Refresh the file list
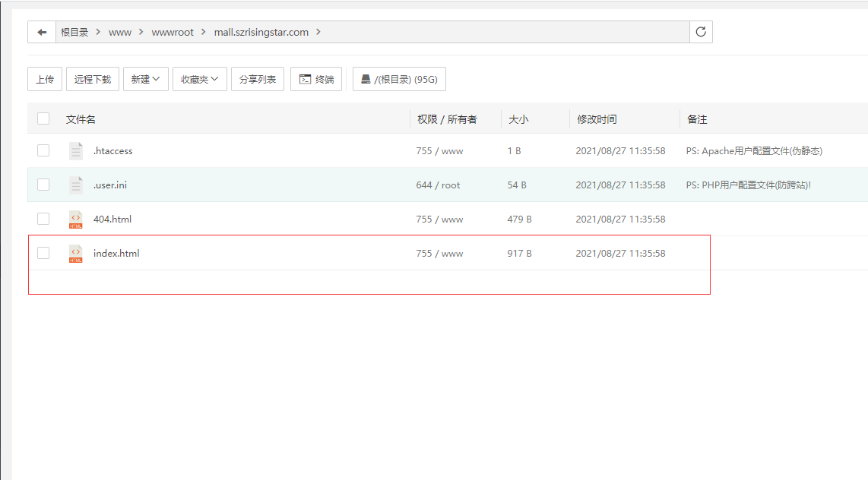 tap(701, 32)
